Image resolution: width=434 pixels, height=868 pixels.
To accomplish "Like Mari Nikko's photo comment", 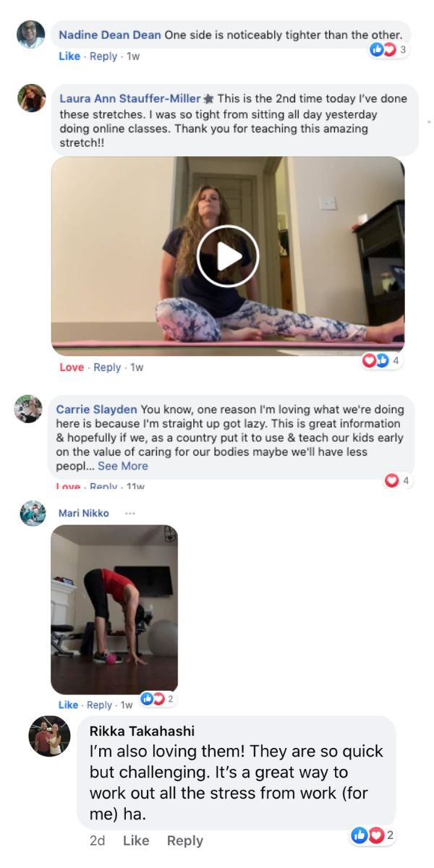I will pos(68,705).
